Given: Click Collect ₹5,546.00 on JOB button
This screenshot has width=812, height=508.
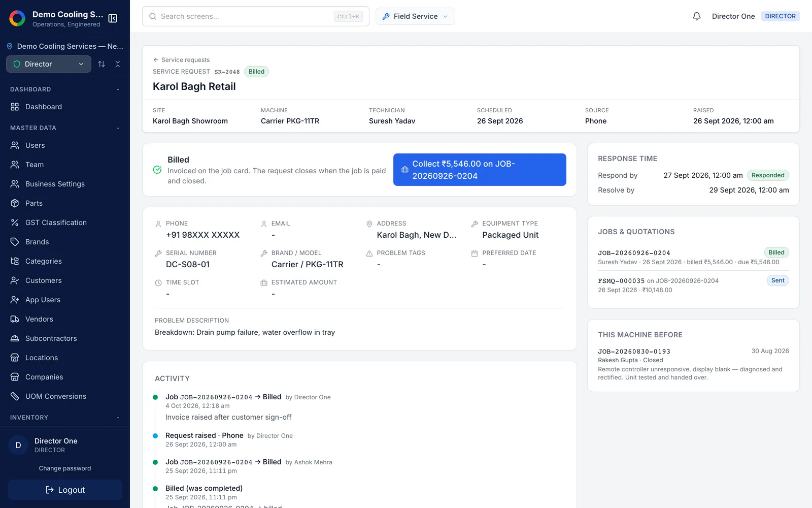Looking at the screenshot, I should 480,170.
